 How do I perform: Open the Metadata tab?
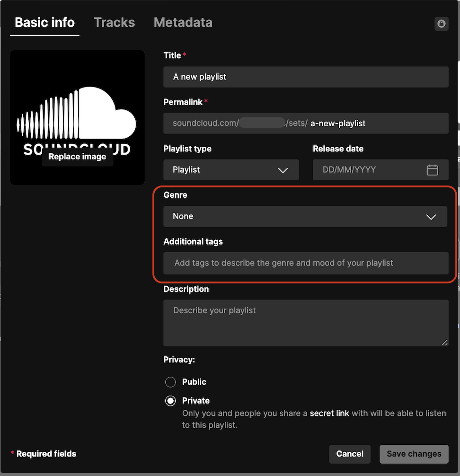[183, 22]
